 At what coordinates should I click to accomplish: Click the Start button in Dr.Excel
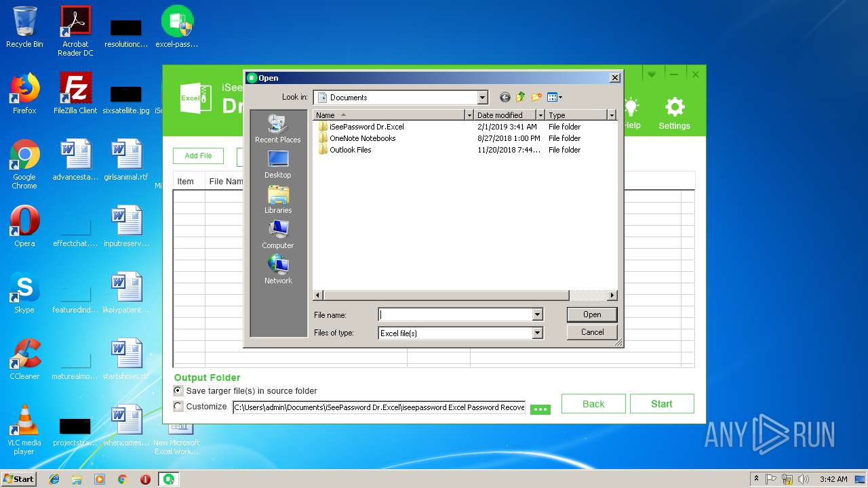(x=662, y=404)
